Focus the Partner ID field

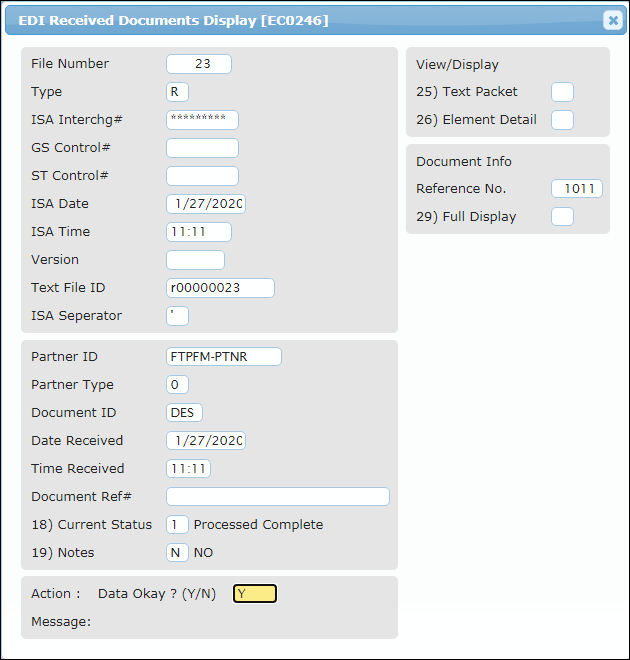coord(224,357)
